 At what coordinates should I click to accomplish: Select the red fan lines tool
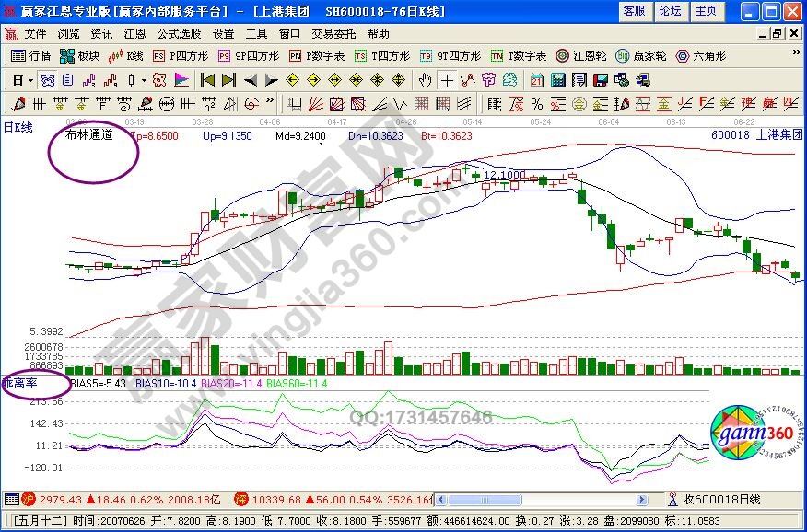tap(315, 104)
